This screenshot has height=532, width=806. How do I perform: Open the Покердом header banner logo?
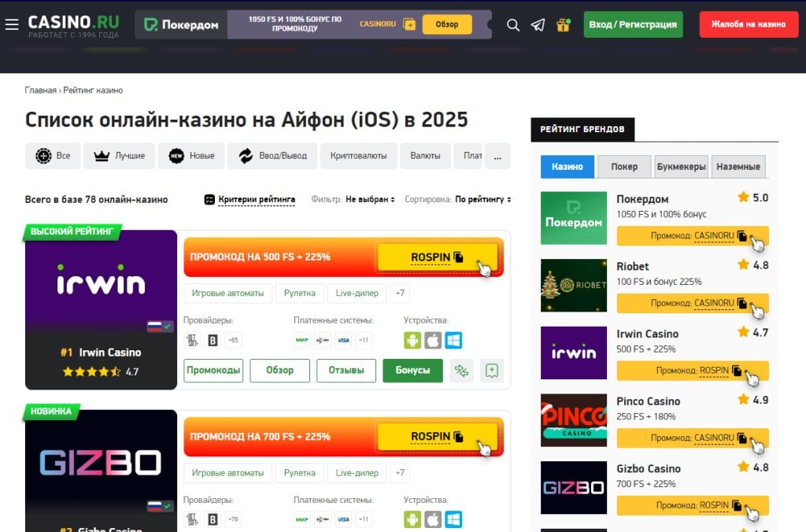pyautogui.click(x=181, y=24)
